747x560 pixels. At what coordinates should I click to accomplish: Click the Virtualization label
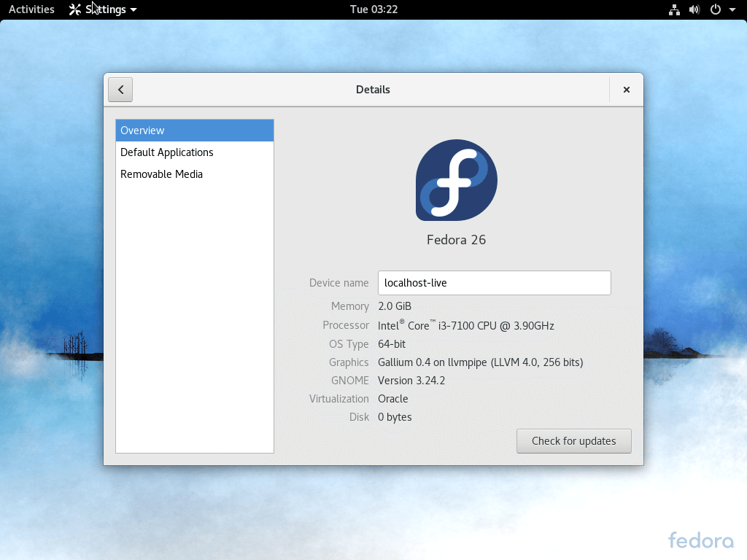[x=338, y=399]
